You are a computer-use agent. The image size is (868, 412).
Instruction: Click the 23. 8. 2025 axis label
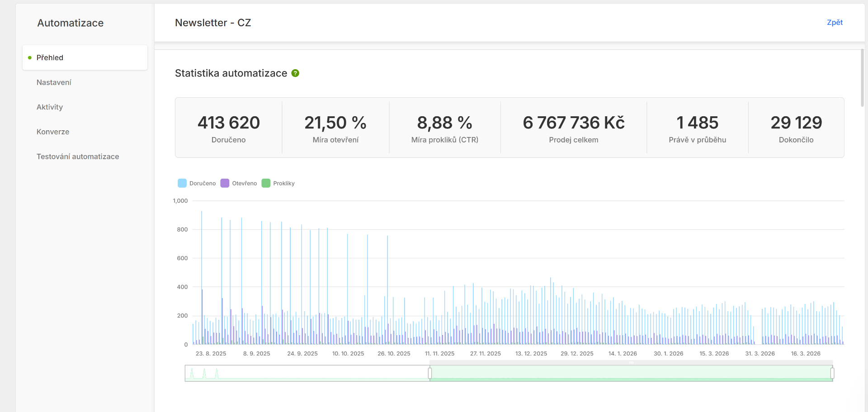tap(211, 354)
